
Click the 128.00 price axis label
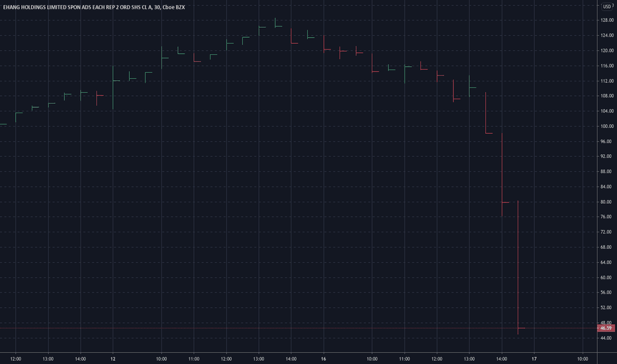pyautogui.click(x=607, y=20)
